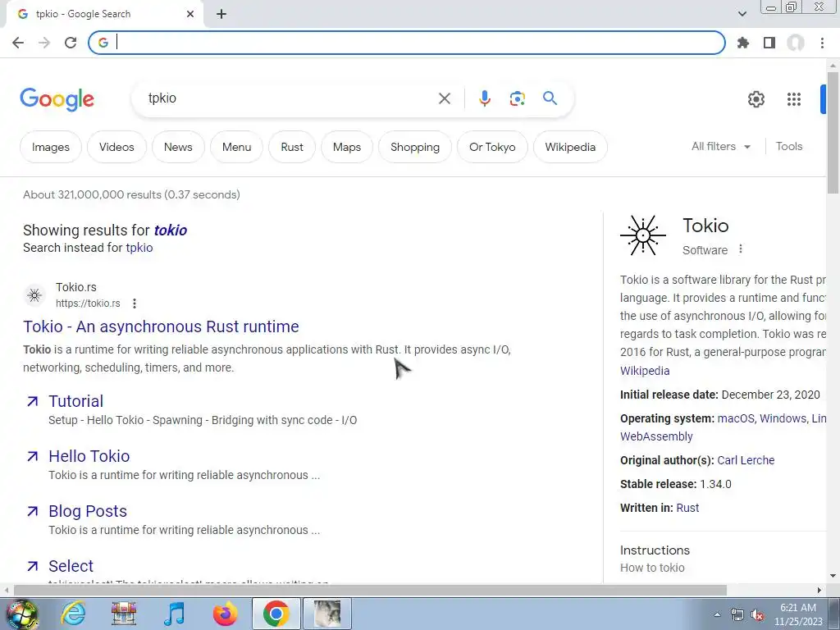Open the music player taskbar icon
840x630 pixels.
point(174,614)
